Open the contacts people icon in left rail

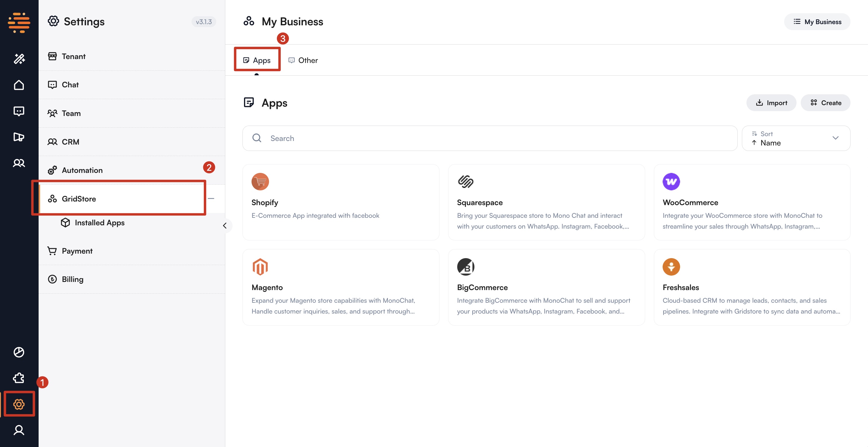(x=19, y=163)
